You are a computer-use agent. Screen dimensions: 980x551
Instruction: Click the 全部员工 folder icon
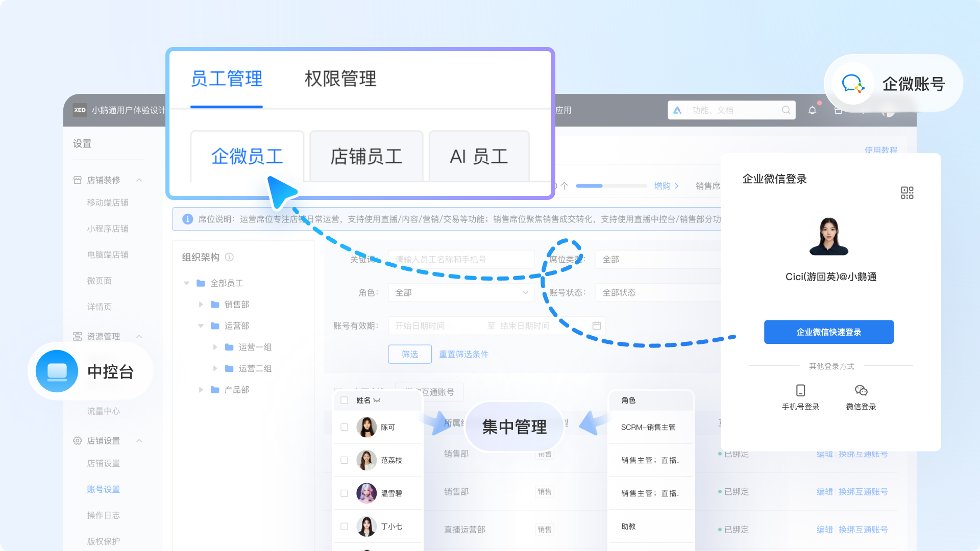coord(201,283)
